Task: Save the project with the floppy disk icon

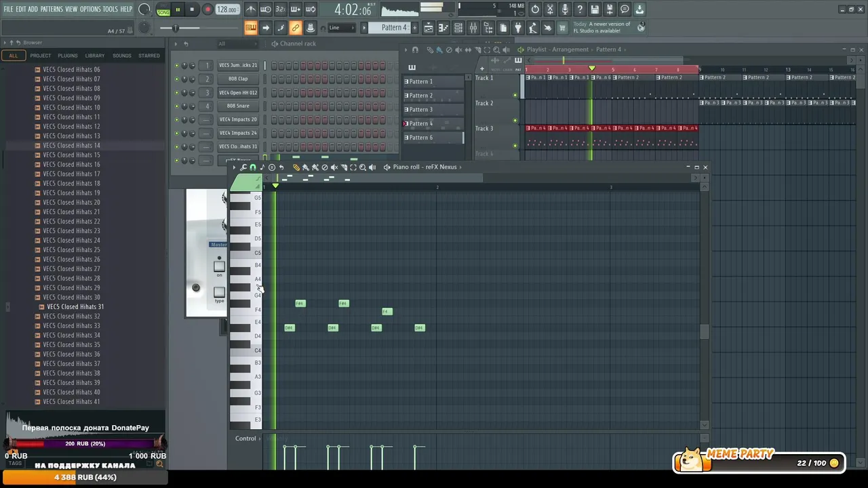Action: [x=595, y=9]
